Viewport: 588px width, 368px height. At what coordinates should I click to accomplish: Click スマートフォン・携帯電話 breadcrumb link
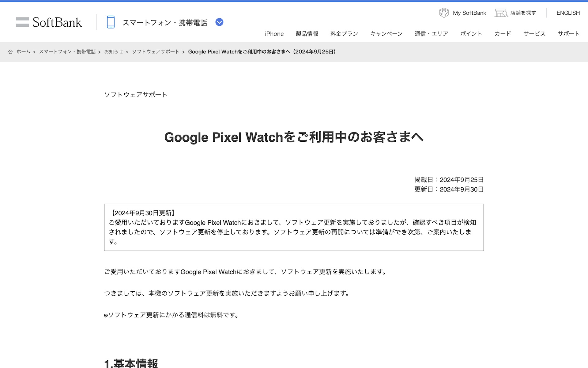[67, 52]
